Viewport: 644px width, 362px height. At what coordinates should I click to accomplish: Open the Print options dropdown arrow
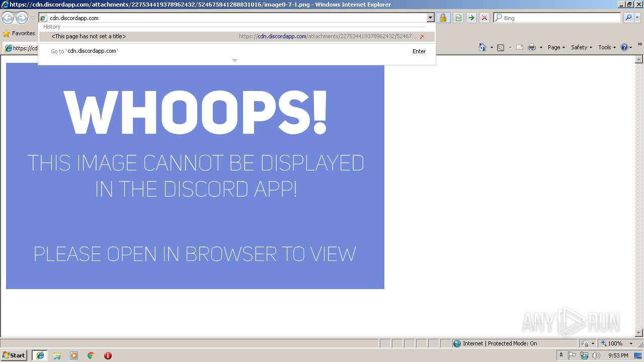pyautogui.click(x=541, y=47)
